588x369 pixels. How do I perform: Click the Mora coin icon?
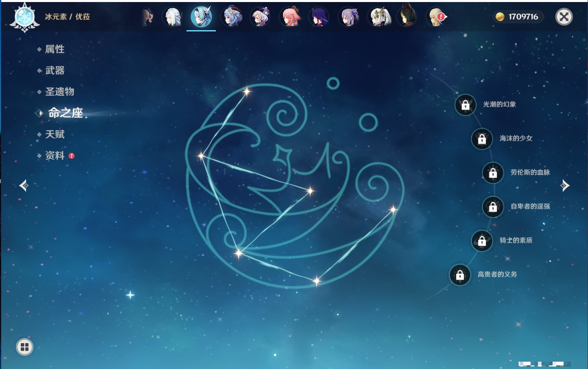pos(500,17)
